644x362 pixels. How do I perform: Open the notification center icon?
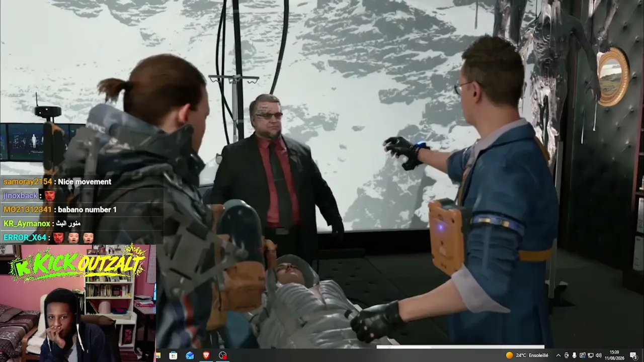coord(633,355)
